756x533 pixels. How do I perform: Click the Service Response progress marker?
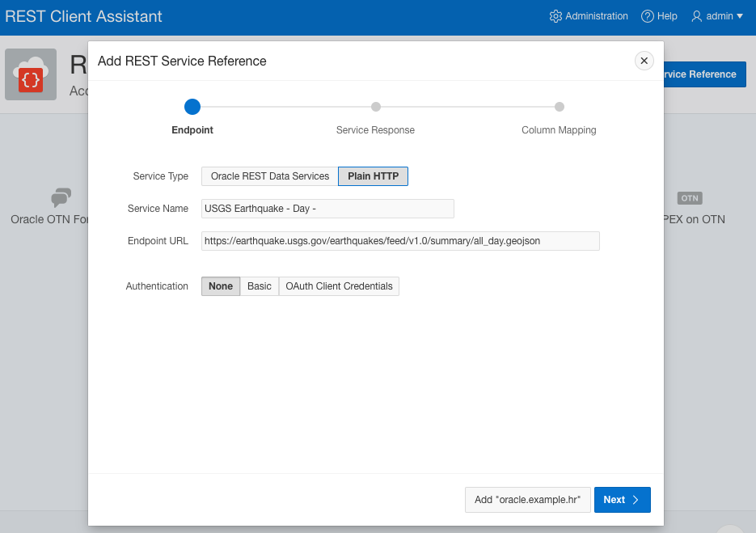pyautogui.click(x=374, y=106)
